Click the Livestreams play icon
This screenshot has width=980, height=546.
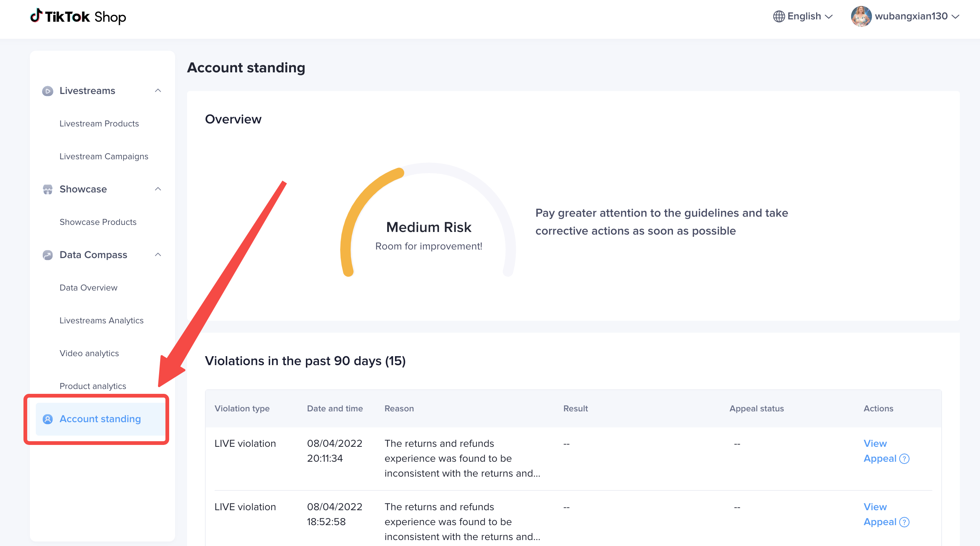[48, 91]
